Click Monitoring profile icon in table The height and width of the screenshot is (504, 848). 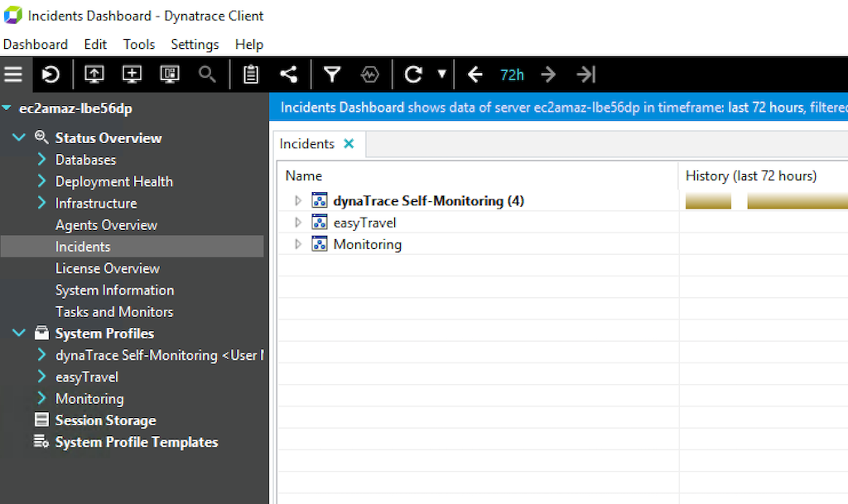click(x=320, y=244)
